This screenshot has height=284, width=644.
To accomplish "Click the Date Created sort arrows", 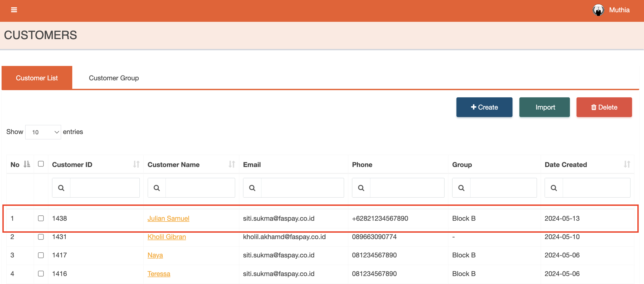I will (x=627, y=164).
